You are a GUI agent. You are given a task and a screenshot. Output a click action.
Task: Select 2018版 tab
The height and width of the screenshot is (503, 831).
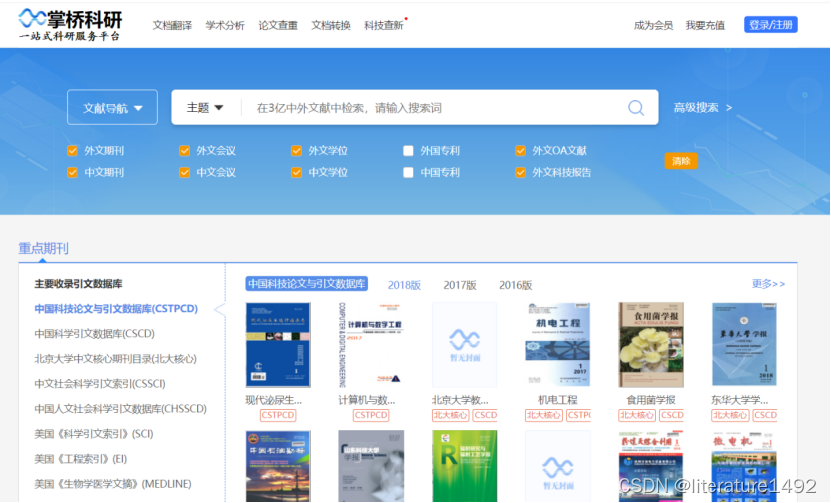(404, 285)
